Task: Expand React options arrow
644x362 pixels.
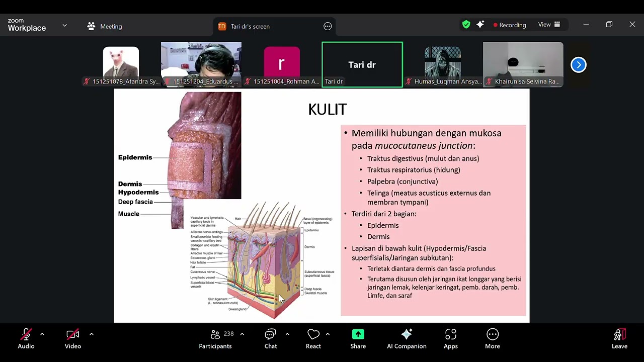Action: tap(328, 334)
